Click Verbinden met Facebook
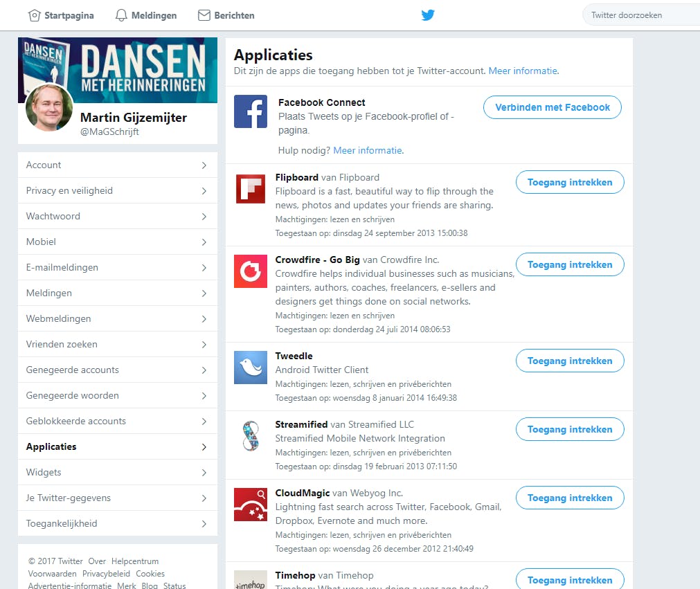This screenshot has width=700, height=589. (x=552, y=107)
